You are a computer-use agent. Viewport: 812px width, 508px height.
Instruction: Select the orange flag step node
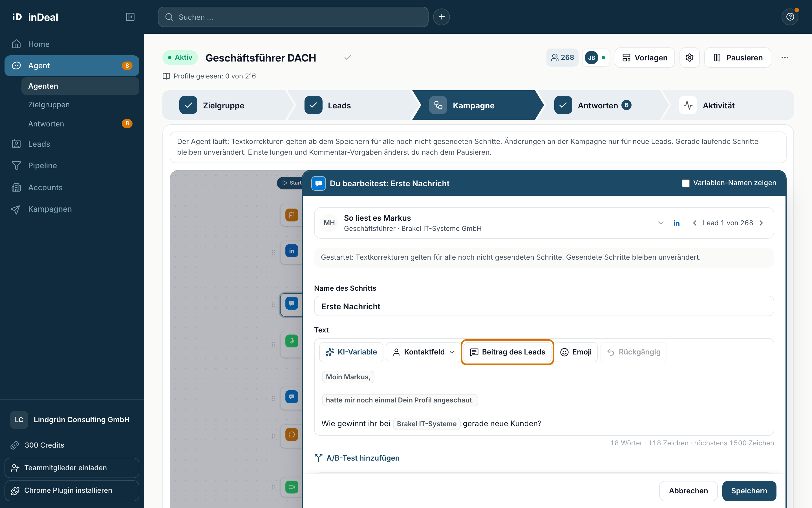pos(292,215)
